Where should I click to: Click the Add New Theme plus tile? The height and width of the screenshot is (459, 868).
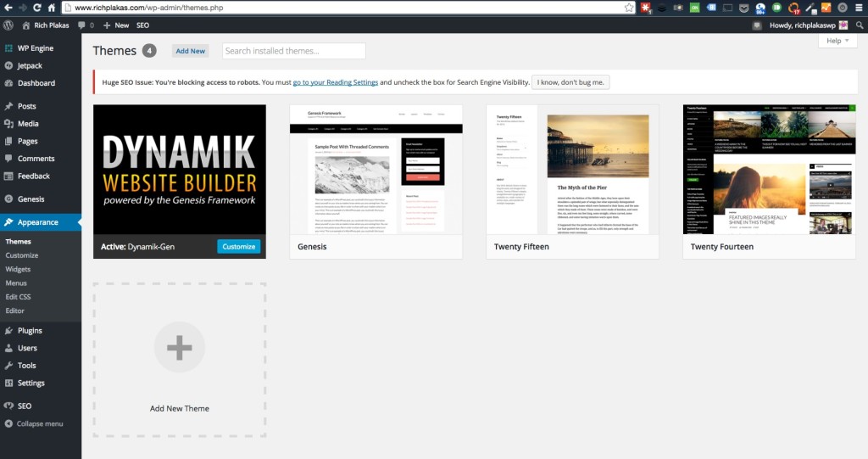click(x=180, y=360)
